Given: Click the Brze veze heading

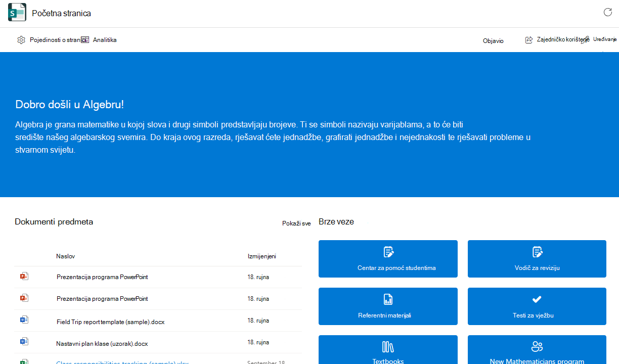Looking at the screenshot, I should coord(336,221).
